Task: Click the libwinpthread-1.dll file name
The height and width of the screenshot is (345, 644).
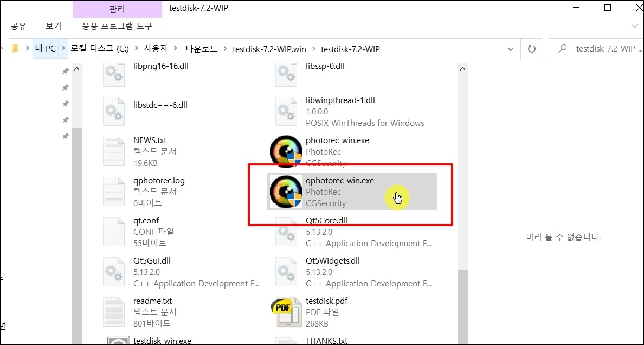Action: [x=340, y=100]
